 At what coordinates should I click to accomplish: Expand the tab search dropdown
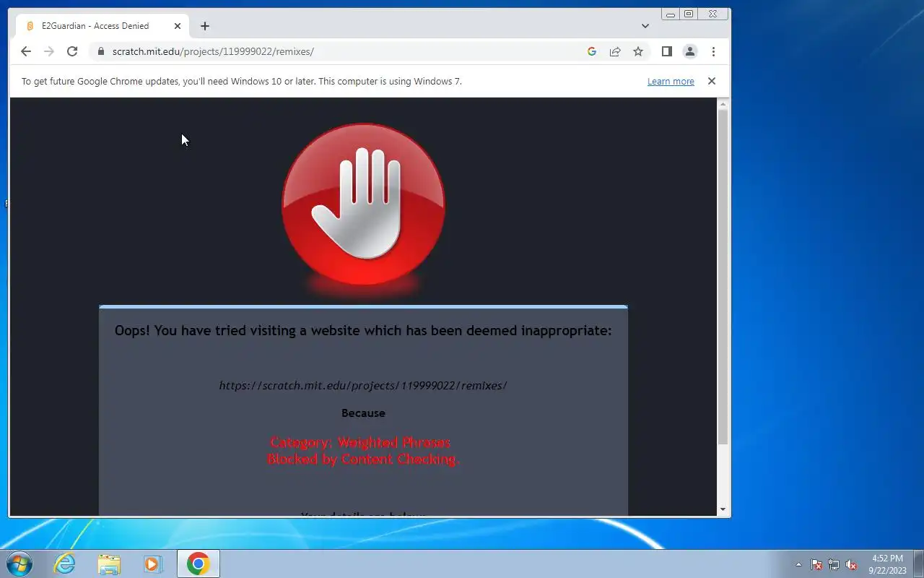click(x=645, y=26)
